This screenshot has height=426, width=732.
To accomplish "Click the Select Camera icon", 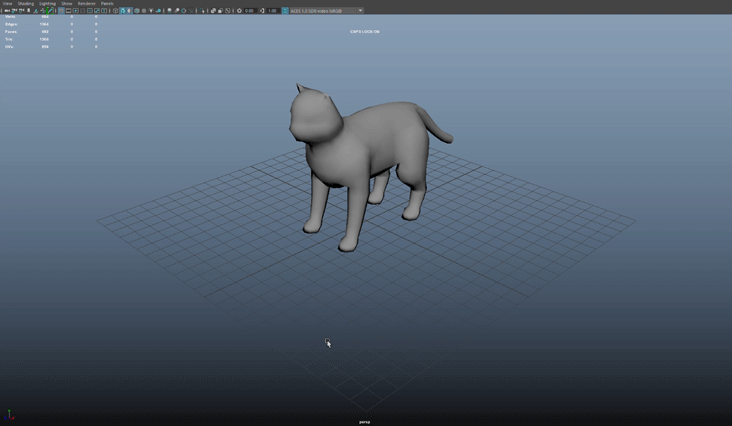I will [7, 11].
